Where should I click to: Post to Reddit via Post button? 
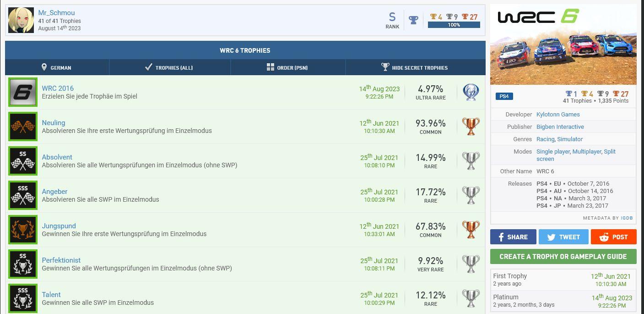(x=613, y=237)
